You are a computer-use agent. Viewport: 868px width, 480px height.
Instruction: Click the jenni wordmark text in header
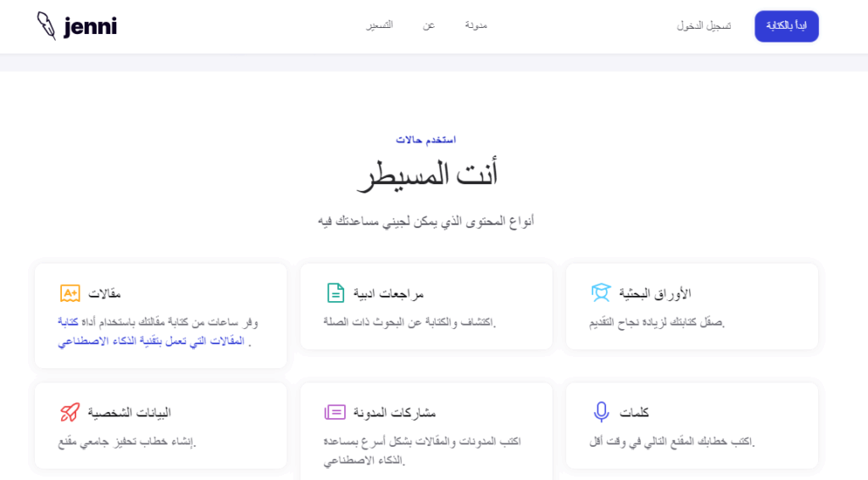pos(90,27)
